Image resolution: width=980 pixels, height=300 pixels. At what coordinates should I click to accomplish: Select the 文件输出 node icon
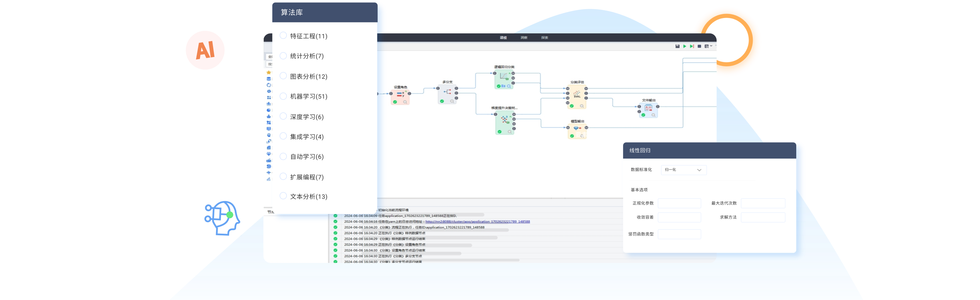coord(648,109)
